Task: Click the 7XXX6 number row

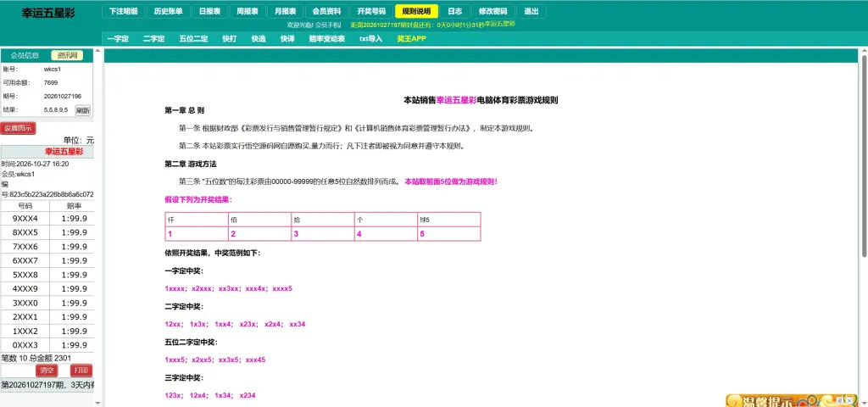Action: tap(47, 247)
